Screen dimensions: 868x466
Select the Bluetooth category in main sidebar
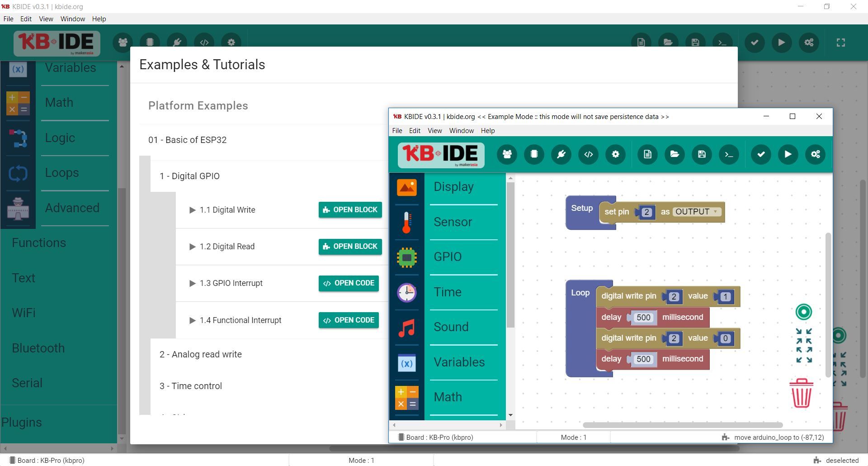(x=38, y=348)
